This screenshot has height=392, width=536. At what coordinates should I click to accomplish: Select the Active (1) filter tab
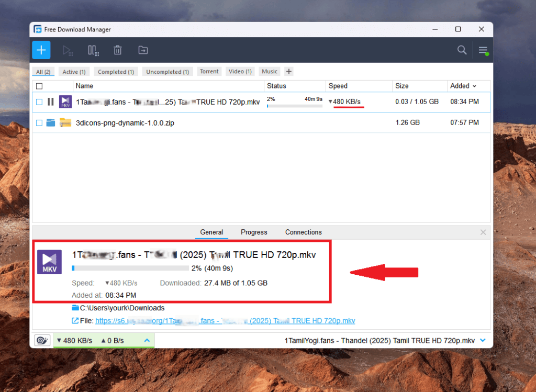pos(74,72)
